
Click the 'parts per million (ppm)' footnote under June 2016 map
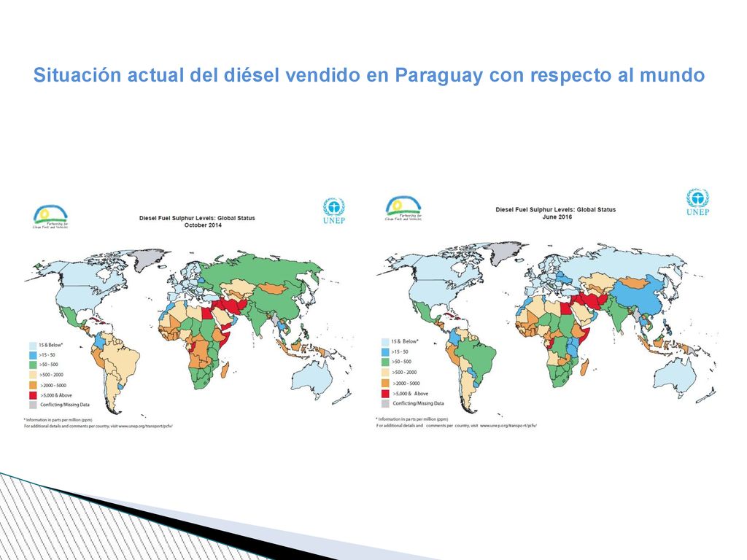point(412,419)
